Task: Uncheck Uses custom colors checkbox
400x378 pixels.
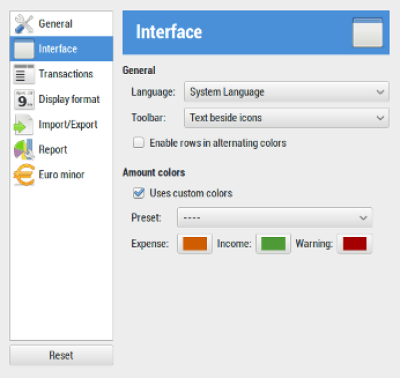Action: [x=138, y=193]
